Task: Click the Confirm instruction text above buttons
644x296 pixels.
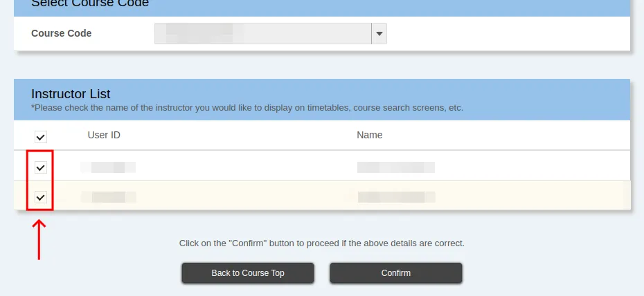Action: (x=321, y=243)
